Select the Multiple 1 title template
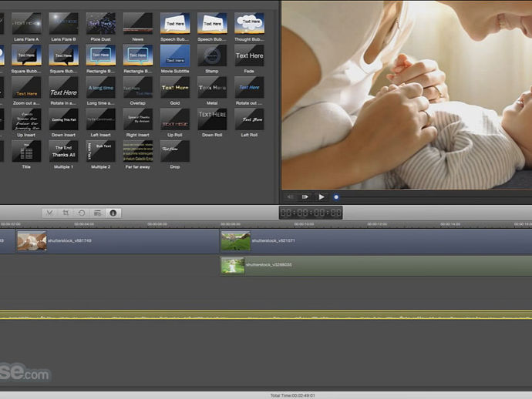 tap(63, 154)
